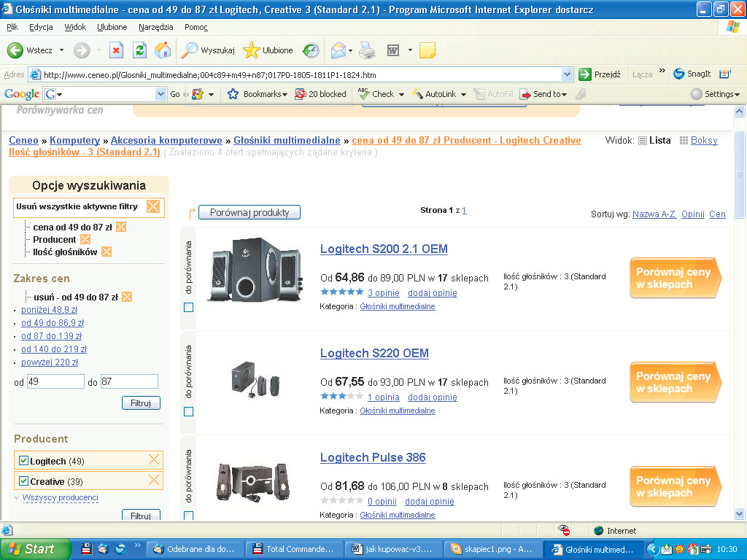Click the minimum price input field
Screen dimensions: 747x560
pos(55,381)
